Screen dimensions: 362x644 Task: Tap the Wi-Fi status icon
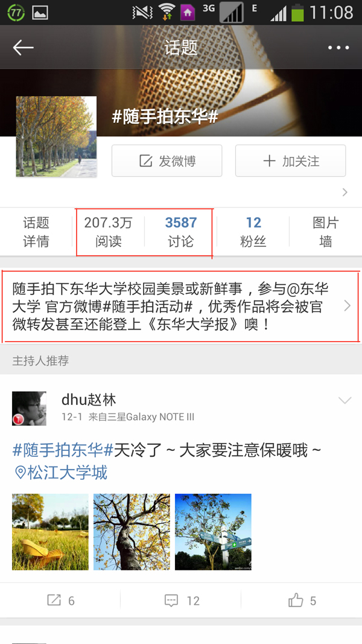point(167,11)
